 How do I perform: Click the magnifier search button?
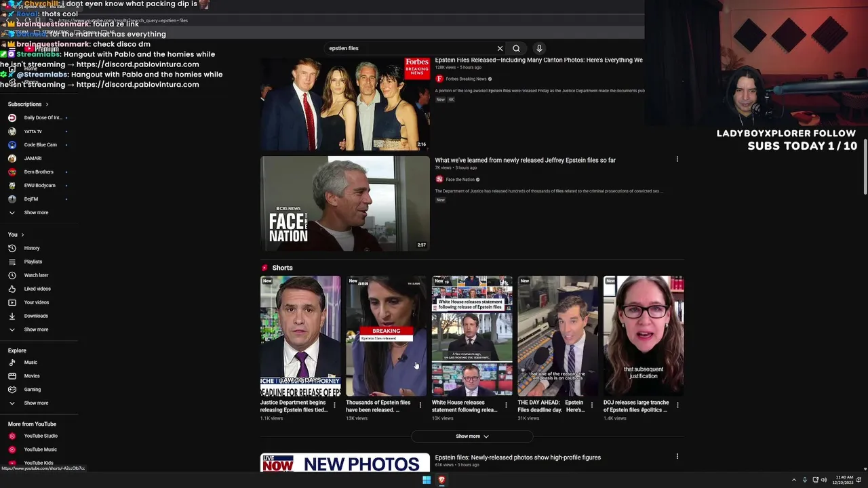pyautogui.click(x=516, y=48)
